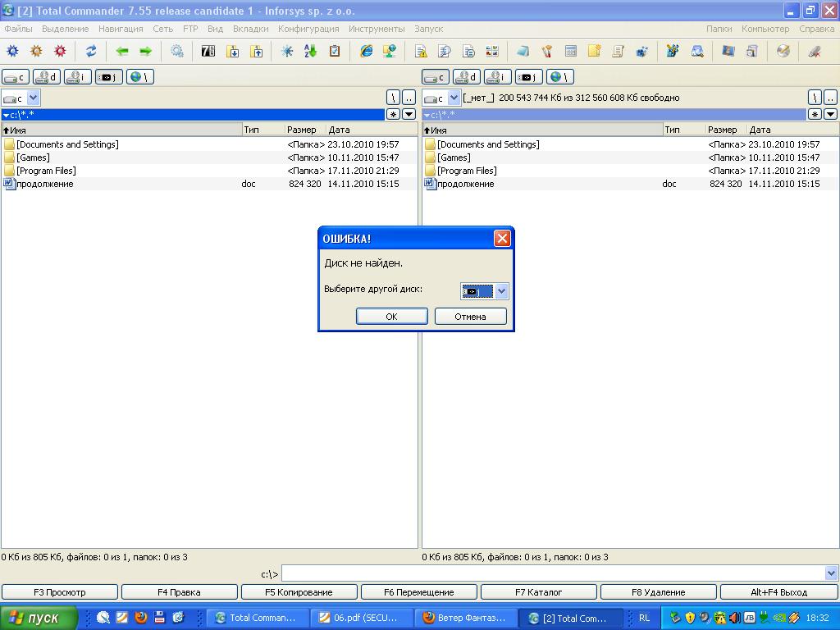Open left panel favorites asterisk button
Viewport: 840px width, 630px height.
393,114
